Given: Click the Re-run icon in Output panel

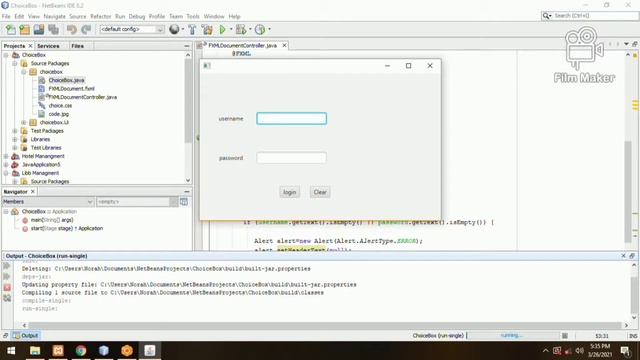Looking at the screenshot, I should point(7,266).
